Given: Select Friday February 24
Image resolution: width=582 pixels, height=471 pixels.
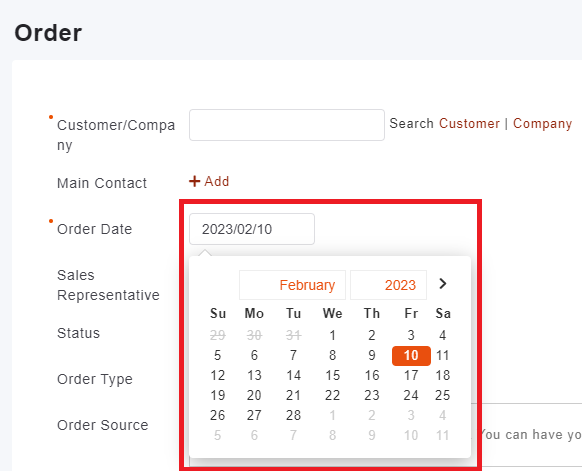Looking at the screenshot, I should [x=411, y=396].
